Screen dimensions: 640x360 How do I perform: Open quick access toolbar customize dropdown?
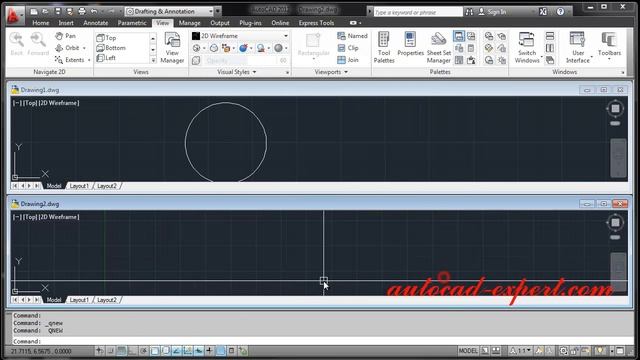point(218,11)
